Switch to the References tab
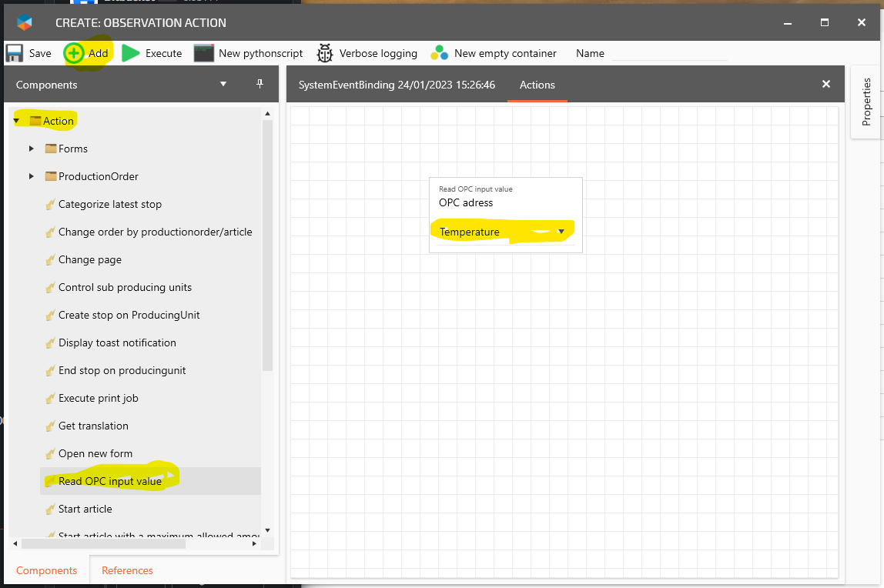Screen dimensions: 884x588 127,570
